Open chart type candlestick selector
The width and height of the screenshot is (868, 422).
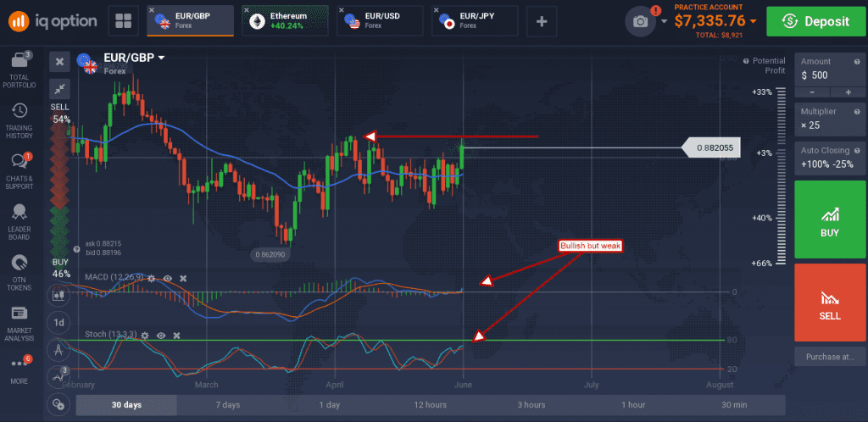(58, 295)
